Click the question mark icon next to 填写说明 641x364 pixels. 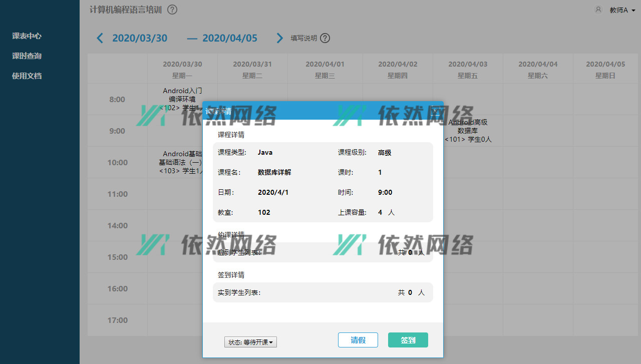click(325, 38)
